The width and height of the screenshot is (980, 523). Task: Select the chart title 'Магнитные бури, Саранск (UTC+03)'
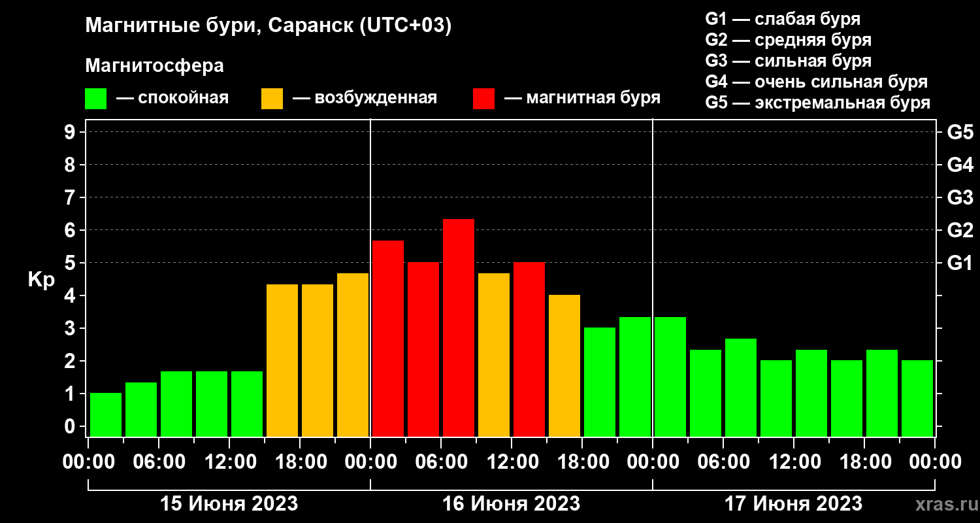pyautogui.click(x=269, y=26)
